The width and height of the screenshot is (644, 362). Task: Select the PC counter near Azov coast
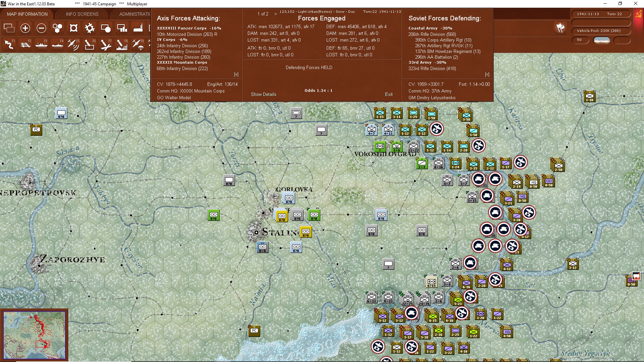point(254,331)
